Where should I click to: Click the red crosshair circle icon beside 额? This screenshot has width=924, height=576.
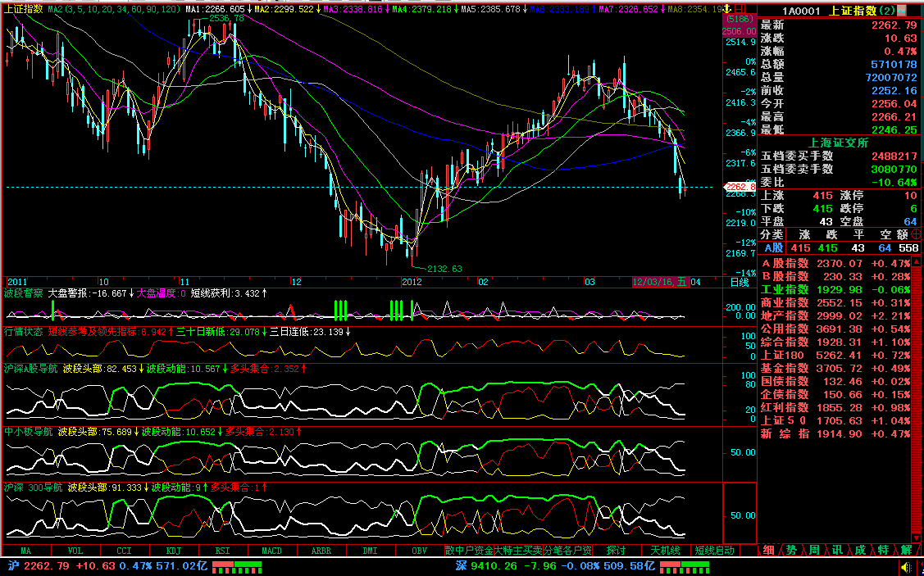916,234
